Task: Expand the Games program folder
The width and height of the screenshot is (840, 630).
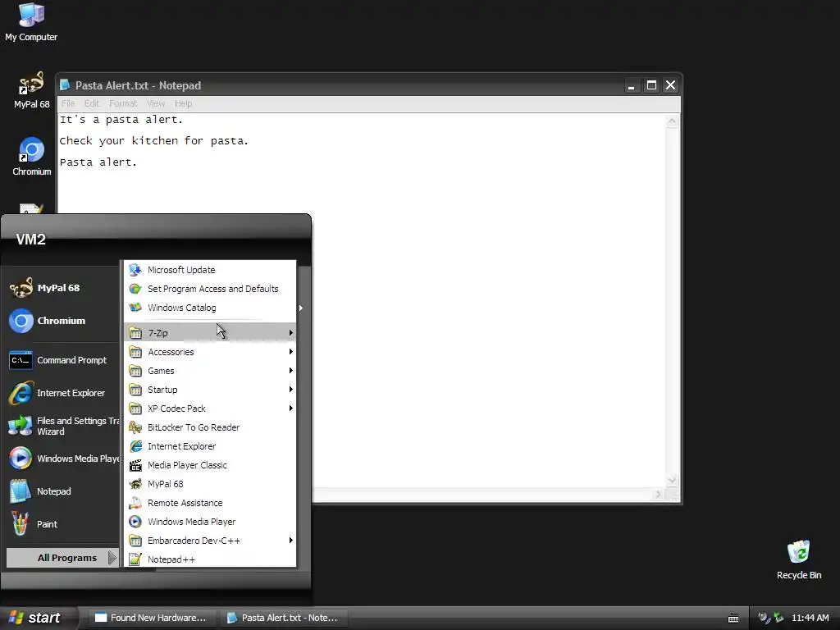Action: click(x=210, y=371)
